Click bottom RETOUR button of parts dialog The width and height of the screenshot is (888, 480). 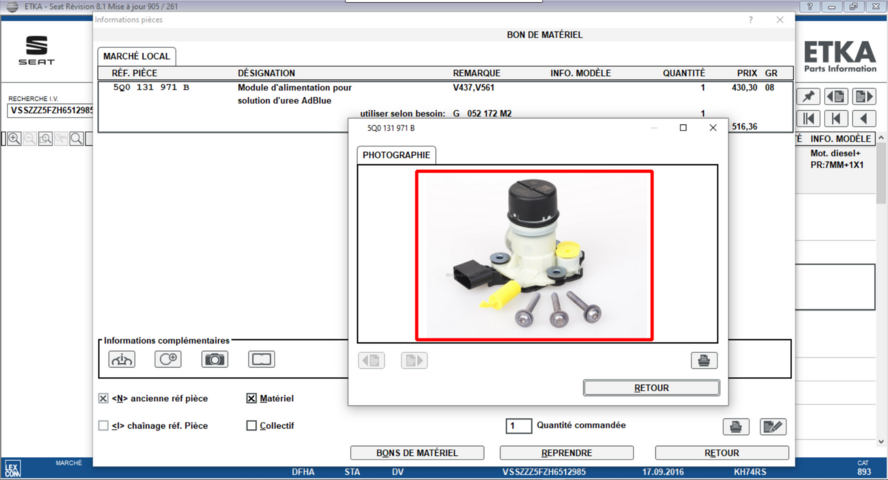(x=722, y=453)
